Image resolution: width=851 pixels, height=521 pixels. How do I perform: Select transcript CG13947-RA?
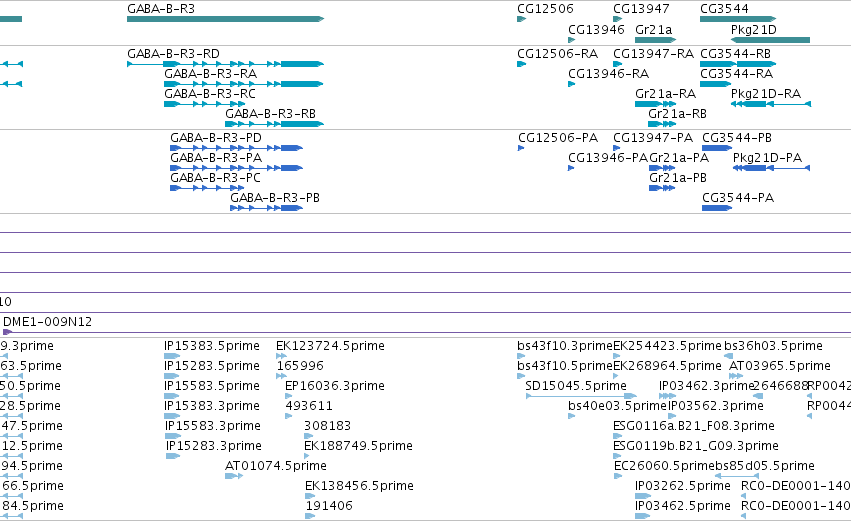pos(617,64)
